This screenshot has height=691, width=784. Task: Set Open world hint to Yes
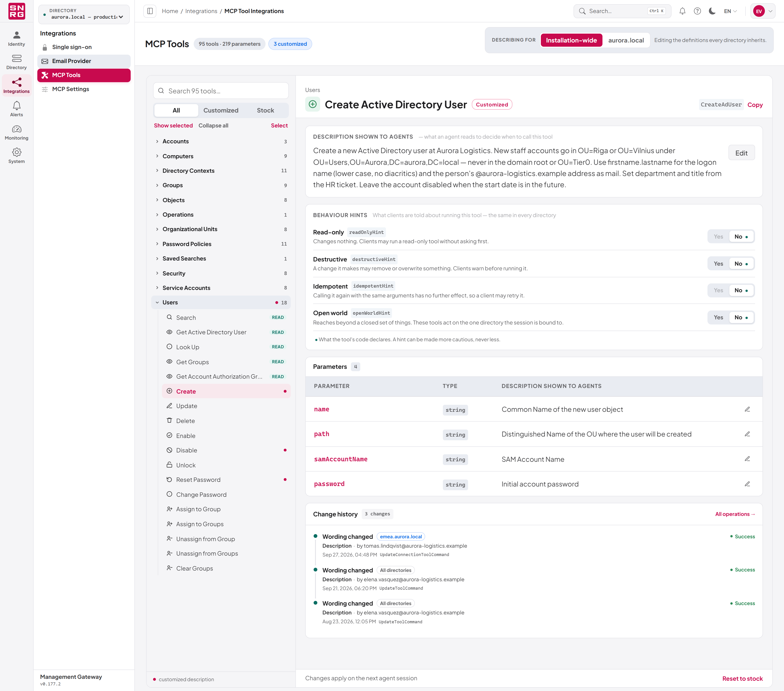click(x=718, y=317)
